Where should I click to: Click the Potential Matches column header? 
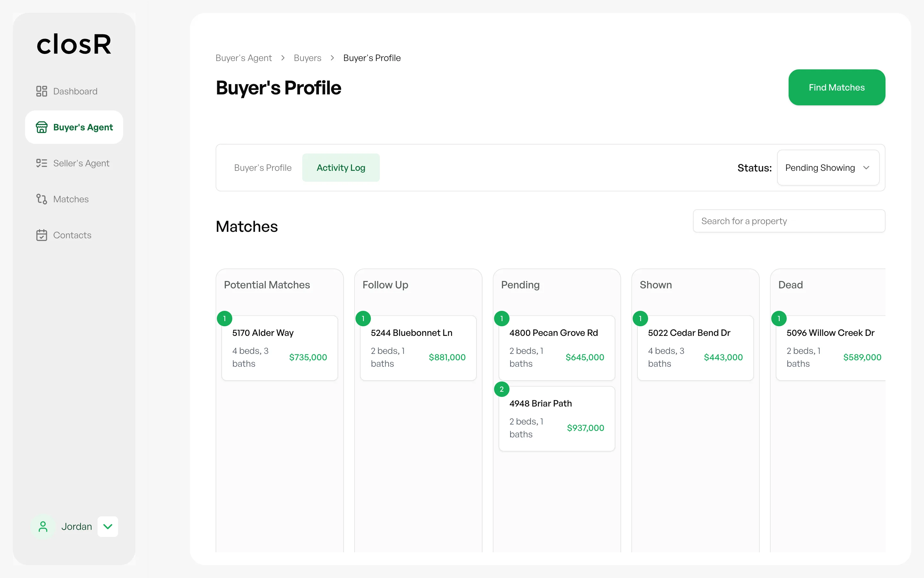(267, 285)
